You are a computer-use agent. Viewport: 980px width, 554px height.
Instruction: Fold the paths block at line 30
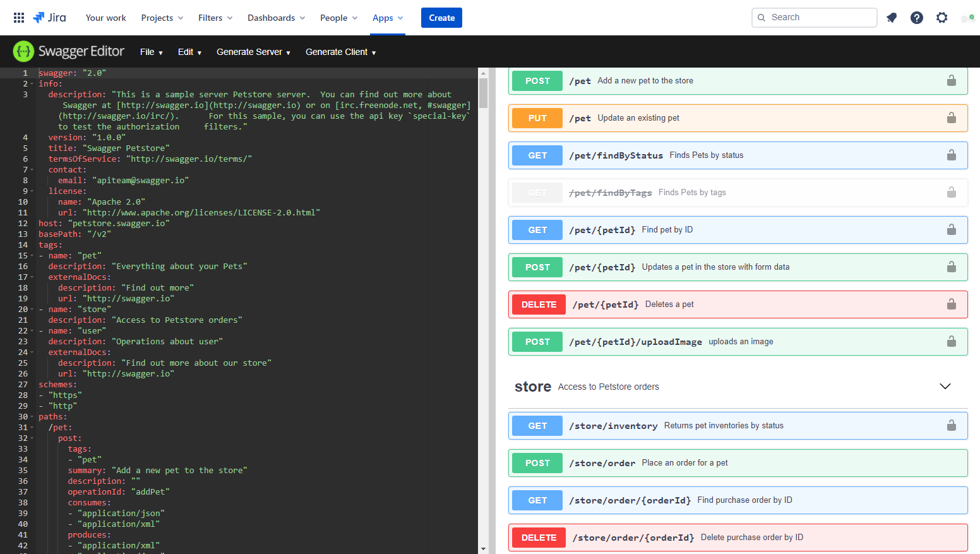click(x=32, y=417)
